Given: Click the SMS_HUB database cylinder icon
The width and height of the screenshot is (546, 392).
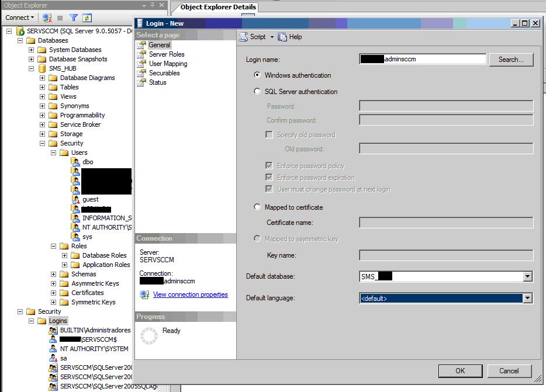Looking at the screenshot, I should 42,68.
